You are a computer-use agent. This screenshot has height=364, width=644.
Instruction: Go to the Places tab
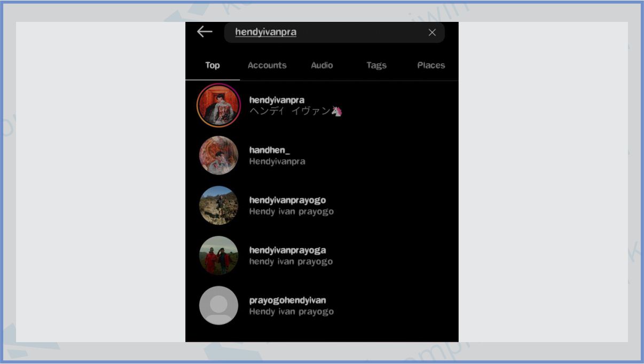(431, 65)
